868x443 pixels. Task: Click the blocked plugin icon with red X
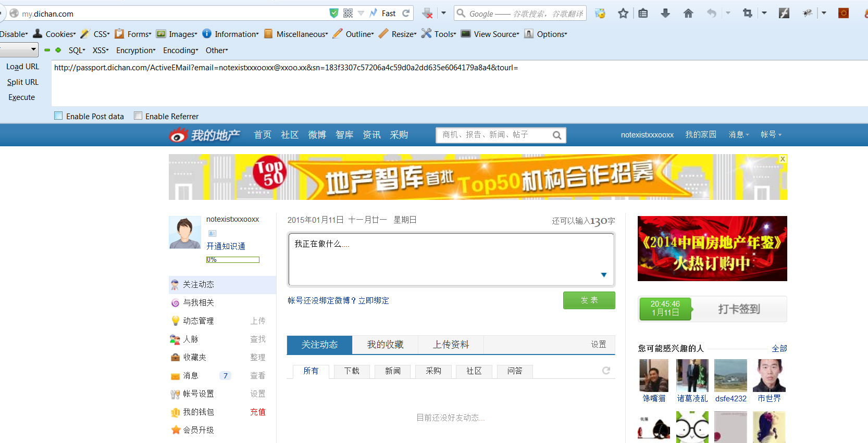click(x=427, y=14)
